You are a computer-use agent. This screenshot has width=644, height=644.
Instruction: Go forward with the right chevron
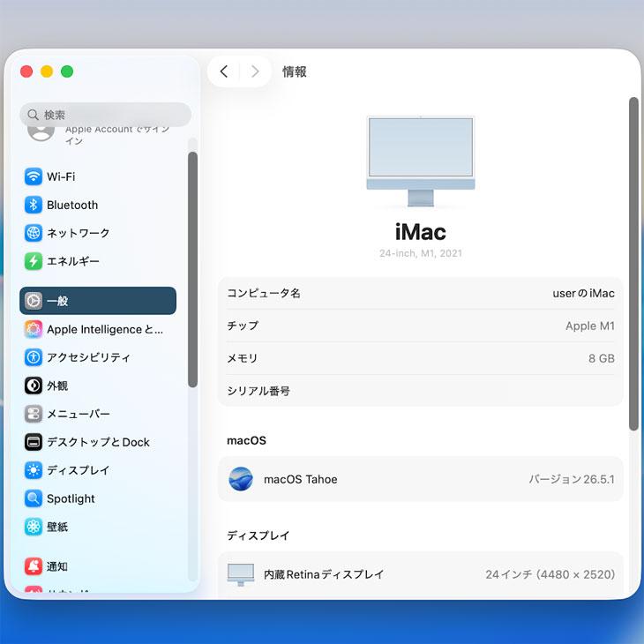[x=255, y=71]
